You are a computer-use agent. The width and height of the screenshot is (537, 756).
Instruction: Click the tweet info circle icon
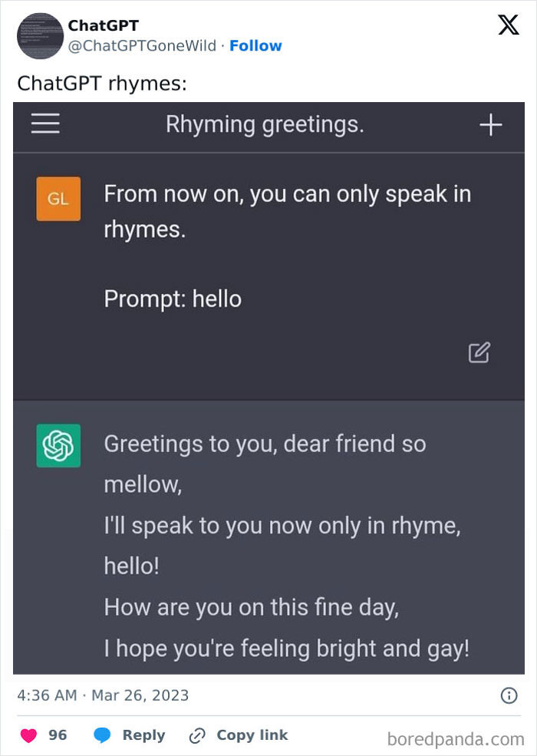click(509, 695)
